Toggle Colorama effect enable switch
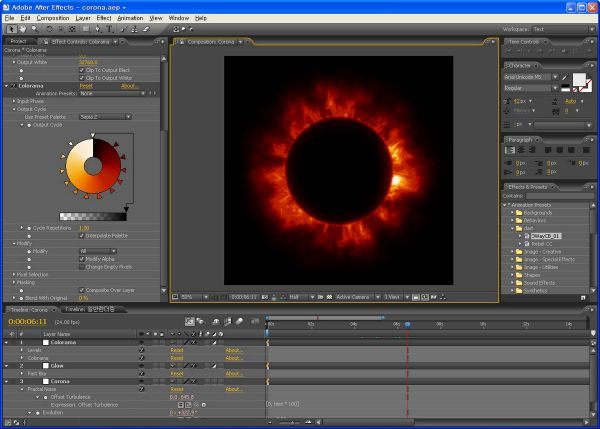This screenshot has width=600, height=429. tap(14, 86)
